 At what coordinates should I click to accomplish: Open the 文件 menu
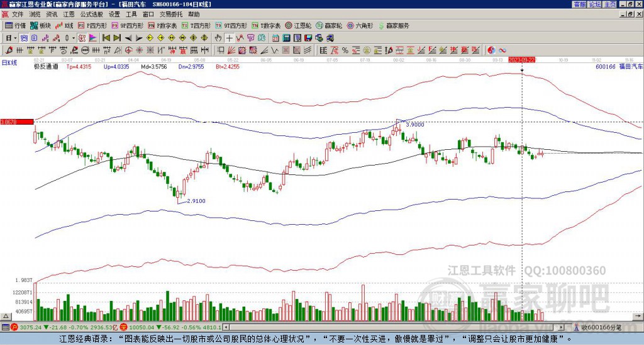pos(18,14)
